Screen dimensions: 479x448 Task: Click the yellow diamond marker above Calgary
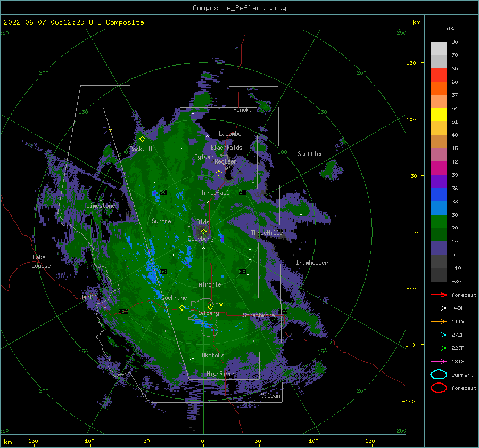[x=210, y=307]
